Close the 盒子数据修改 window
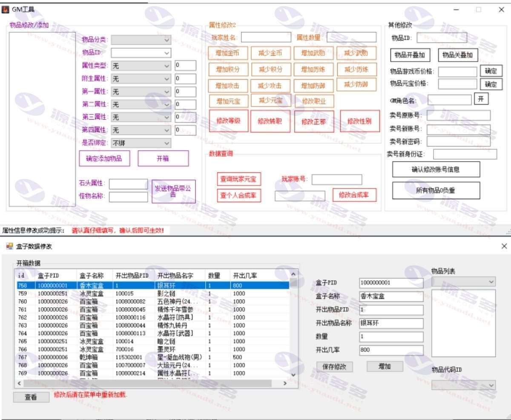511x420 pixels. [504, 246]
